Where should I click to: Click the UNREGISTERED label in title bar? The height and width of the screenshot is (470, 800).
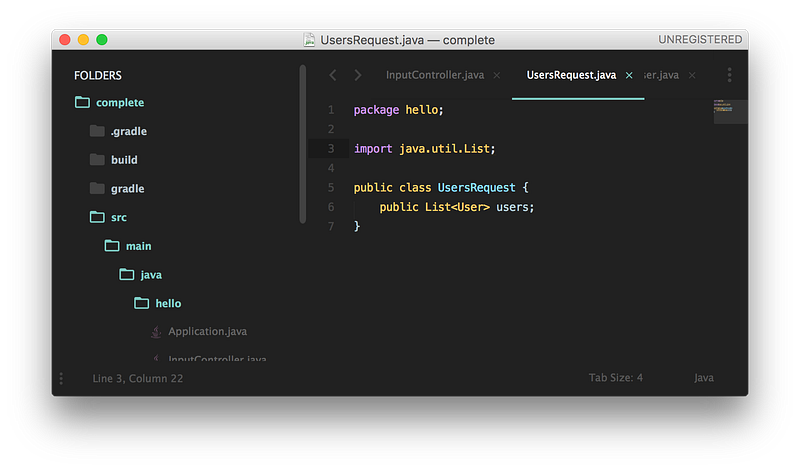point(700,39)
